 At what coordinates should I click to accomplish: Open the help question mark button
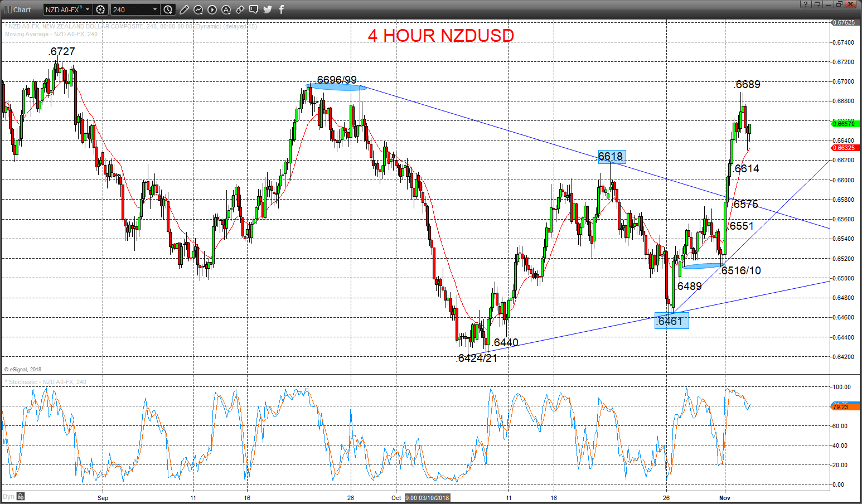tap(806, 4)
